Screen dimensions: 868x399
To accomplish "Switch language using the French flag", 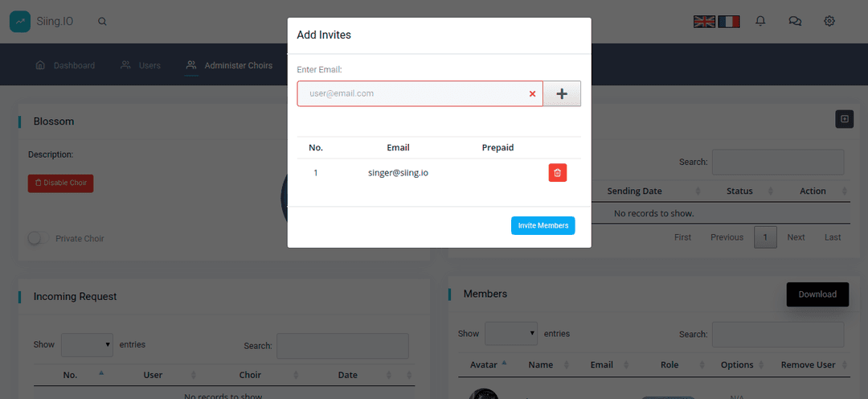I will (x=729, y=22).
